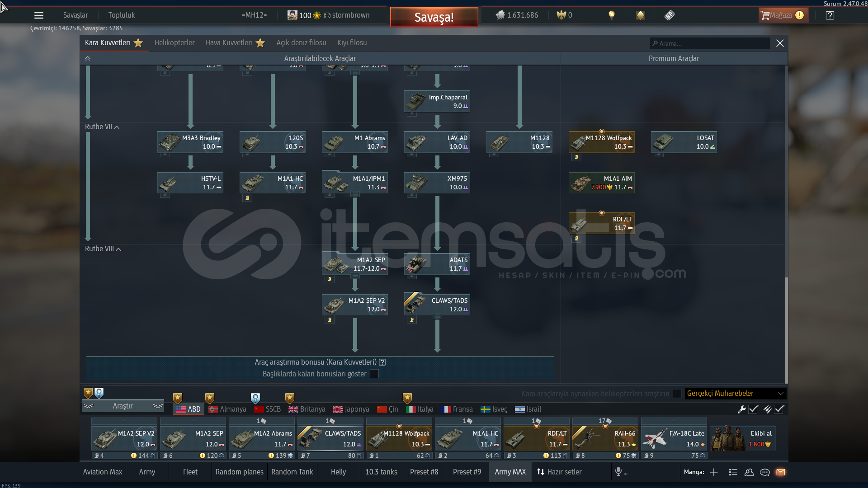Screen dimensions: 868x488
Task: Select Almanya nation tab
Action: coord(227,409)
